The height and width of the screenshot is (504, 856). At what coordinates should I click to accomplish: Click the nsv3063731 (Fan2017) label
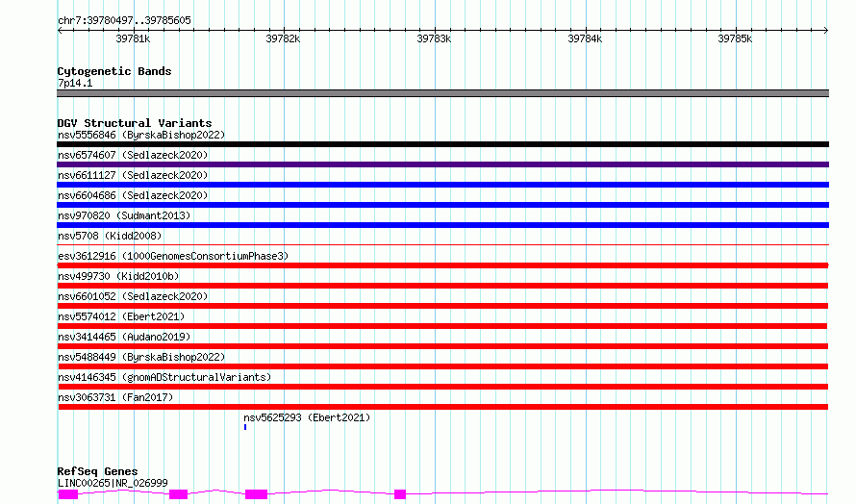point(115,397)
